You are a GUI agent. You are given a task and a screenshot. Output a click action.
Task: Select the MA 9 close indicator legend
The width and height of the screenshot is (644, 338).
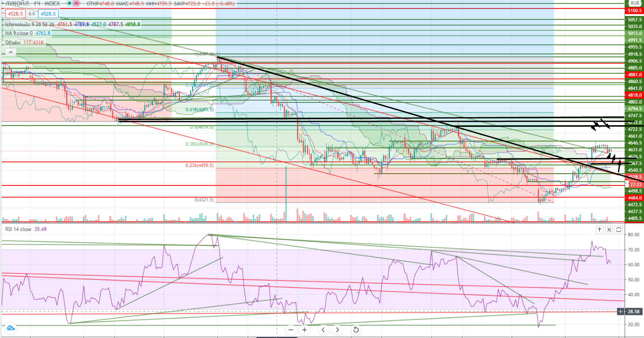point(17,33)
